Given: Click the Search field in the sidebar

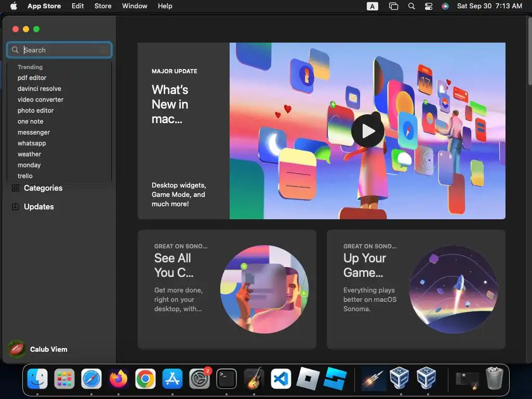Looking at the screenshot, I should click(x=59, y=50).
